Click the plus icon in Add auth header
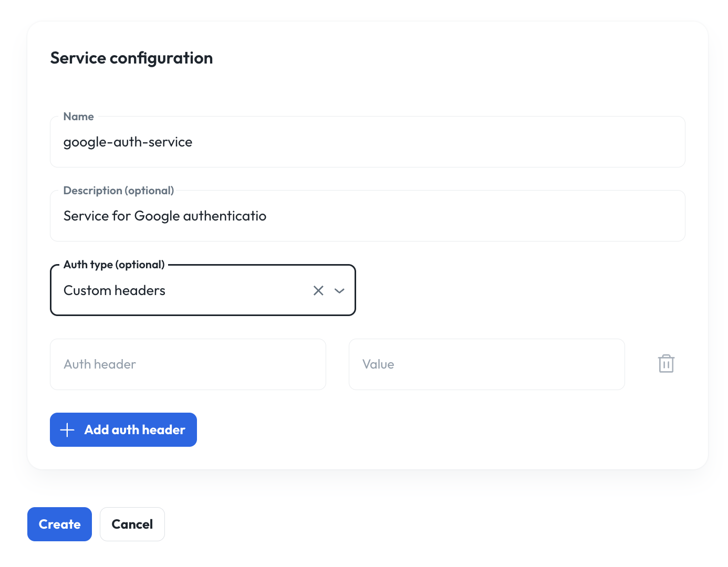 tap(67, 430)
